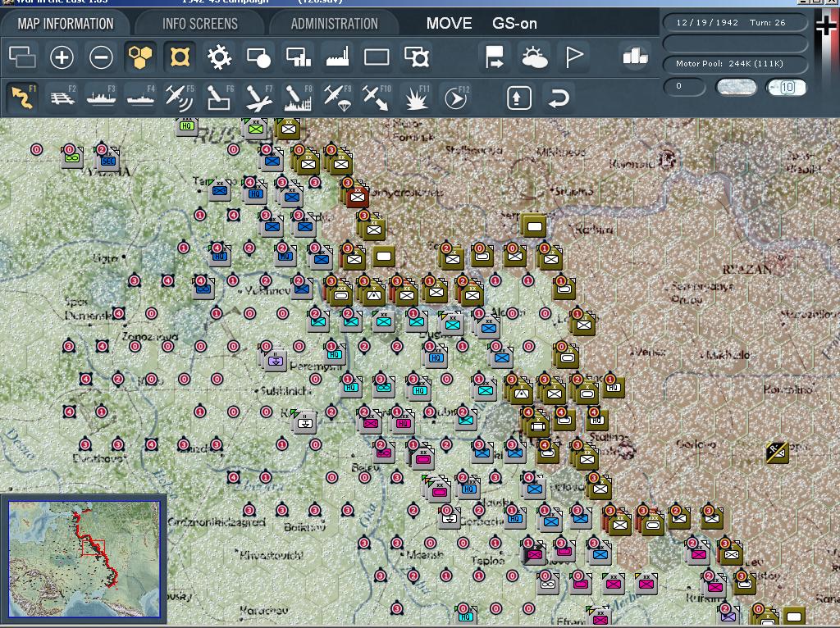Click the factory icon
Image resolution: width=840 pixels, height=628 pixels.
(x=337, y=57)
